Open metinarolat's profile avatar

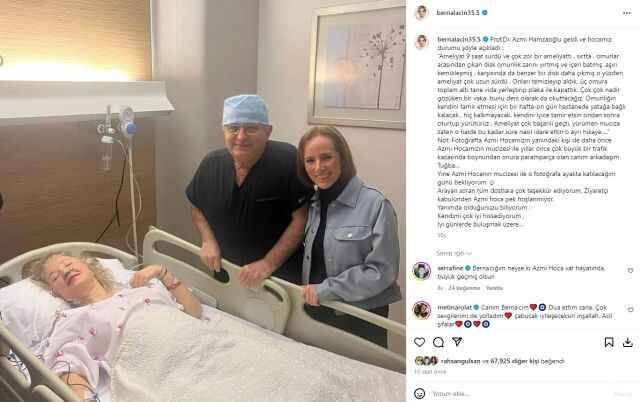(x=422, y=310)
